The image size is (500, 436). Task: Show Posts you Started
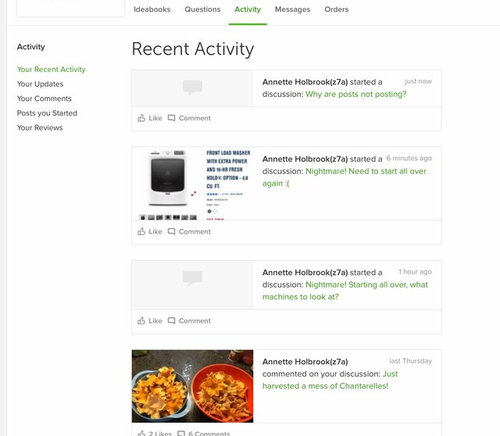tap(47, 113)
